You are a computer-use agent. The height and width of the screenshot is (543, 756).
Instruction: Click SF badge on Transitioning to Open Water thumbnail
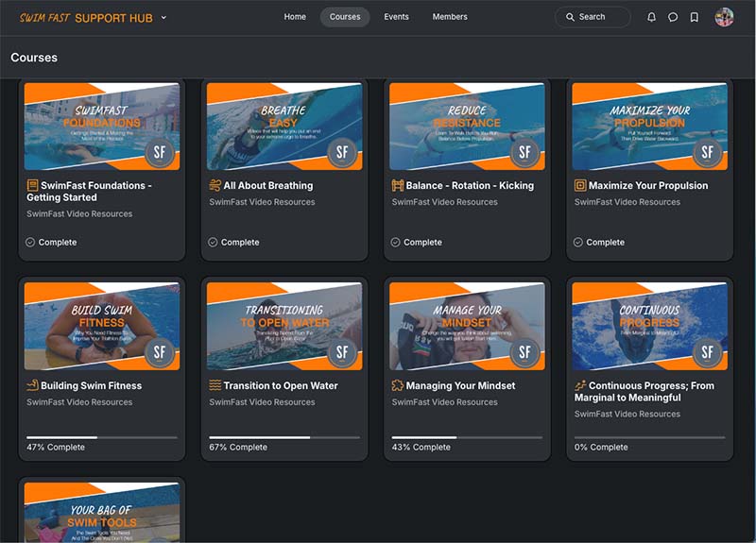point(342,352)
